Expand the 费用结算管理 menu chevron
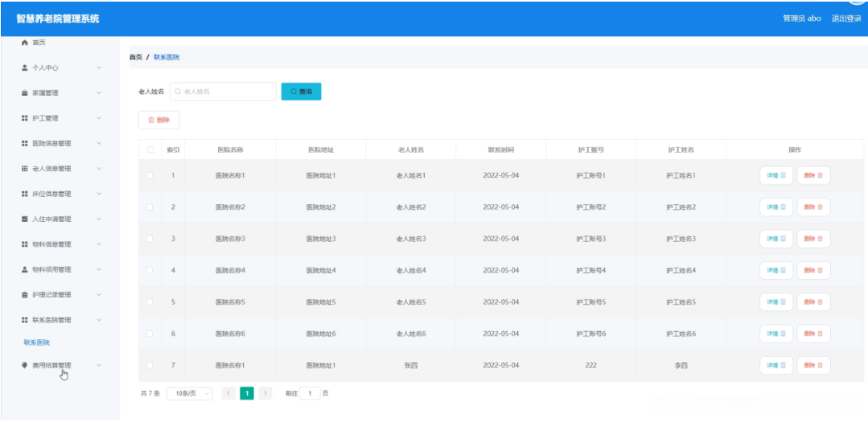 (x=99, y=365)
